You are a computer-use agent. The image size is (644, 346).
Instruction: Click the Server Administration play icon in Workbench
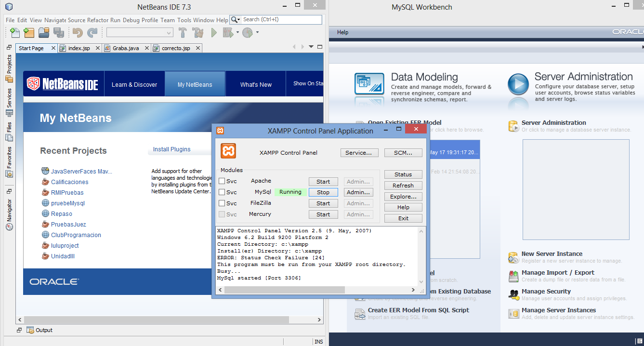pyautogui.click(x=518, y=83)
